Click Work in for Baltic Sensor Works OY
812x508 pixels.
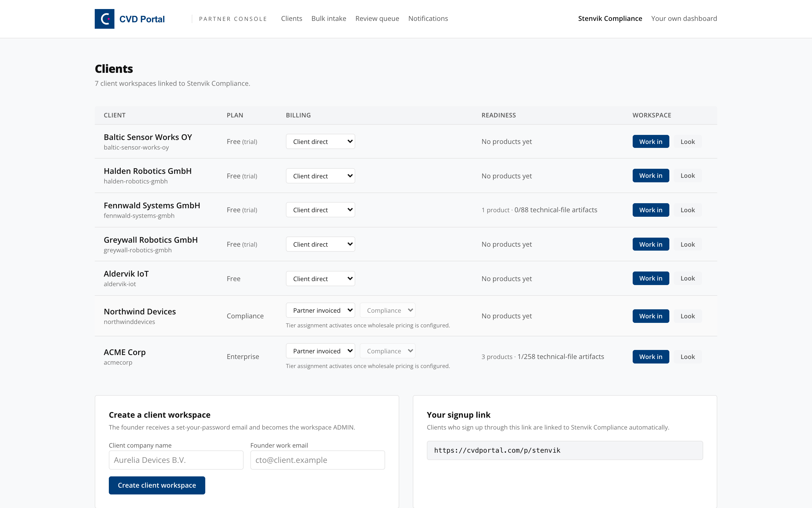click(651, 141)
